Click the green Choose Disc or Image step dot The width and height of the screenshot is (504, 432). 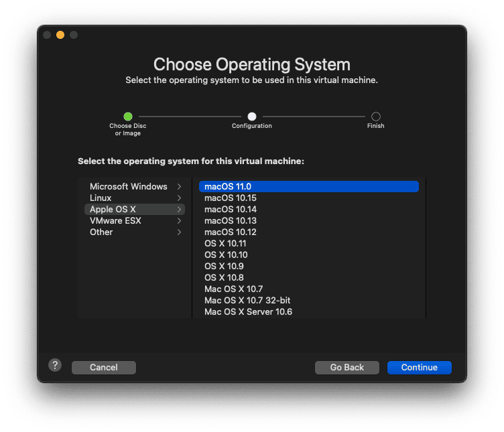tap(128, 117)
